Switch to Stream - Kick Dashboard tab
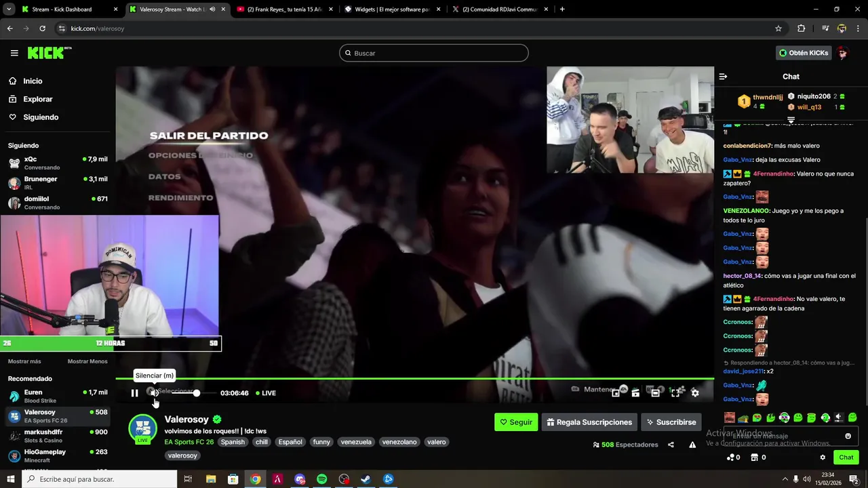The width and height of the screenshot is (868, 488). tap(68, 9)
